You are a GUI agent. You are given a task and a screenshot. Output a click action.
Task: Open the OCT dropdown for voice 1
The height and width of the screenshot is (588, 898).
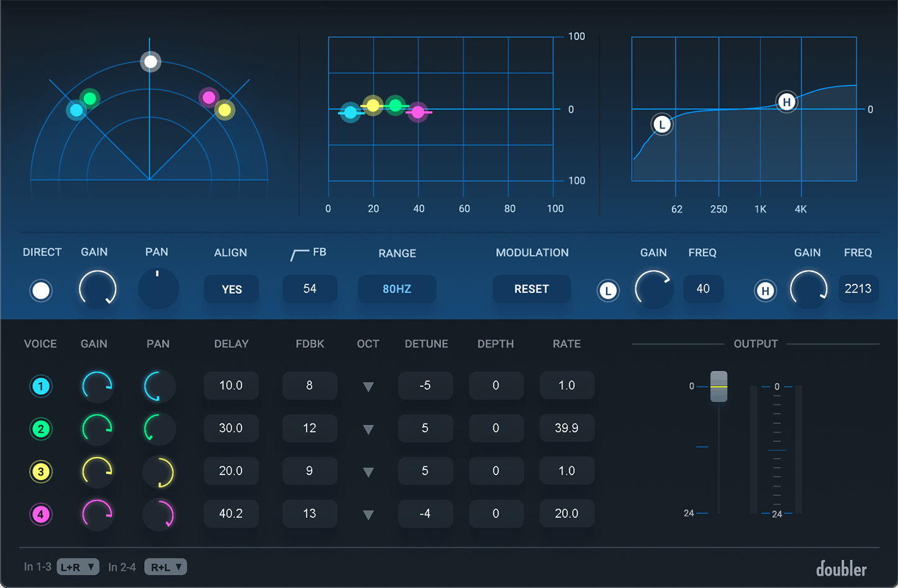tap(368, 386)
